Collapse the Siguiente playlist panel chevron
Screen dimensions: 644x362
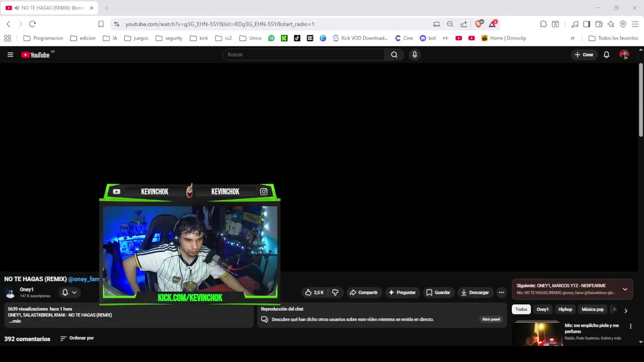(x=625, y=289)
